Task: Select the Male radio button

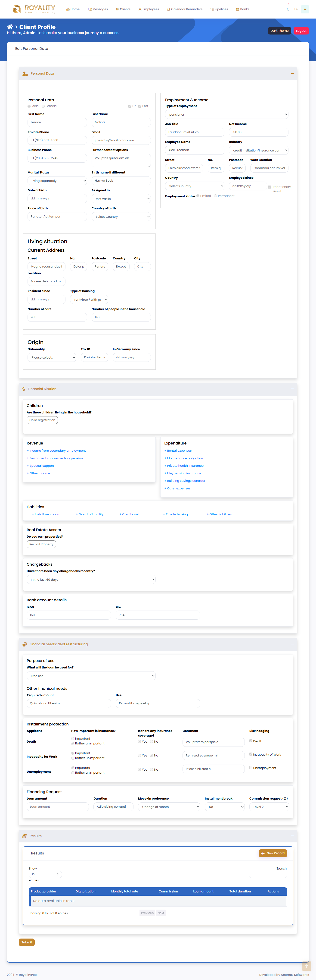Action: tap(29, 106)
